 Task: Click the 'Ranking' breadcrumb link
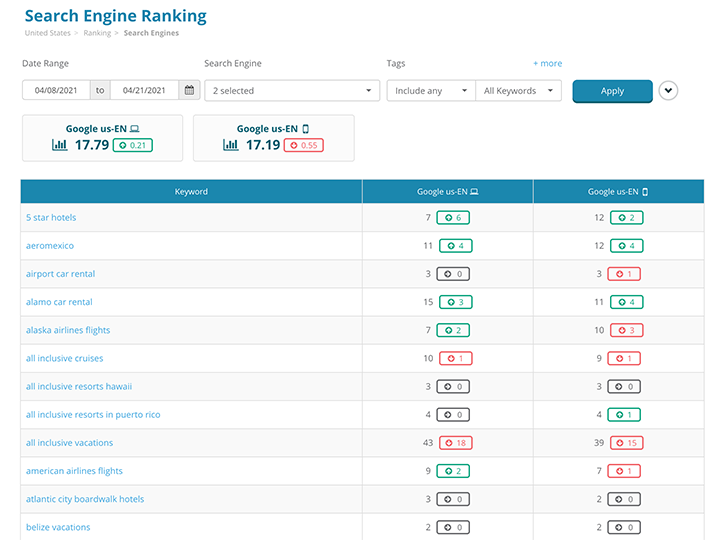click(97, 33)
